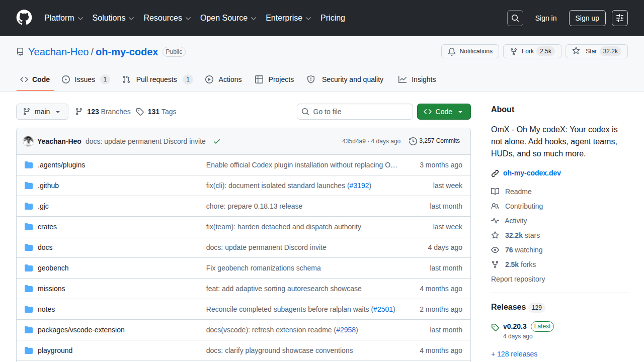Click the .github folder icon
The width and height of the screenshot is (644, 362).
pyautogui.click(x=29, y=186)
